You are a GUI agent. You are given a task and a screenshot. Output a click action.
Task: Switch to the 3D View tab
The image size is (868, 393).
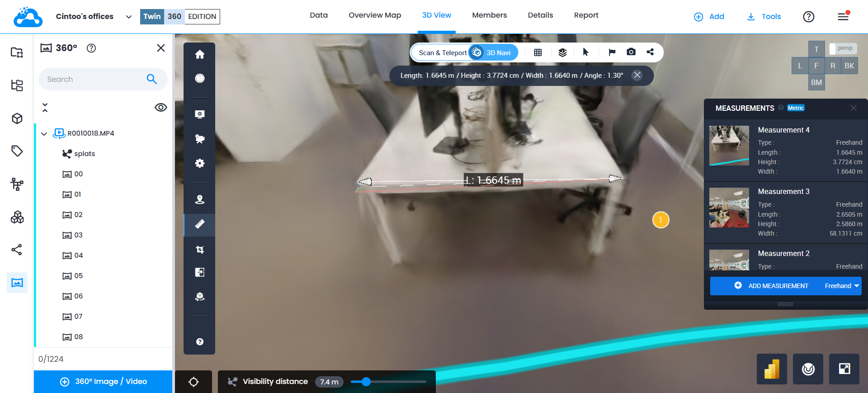[x=437, y=15]
